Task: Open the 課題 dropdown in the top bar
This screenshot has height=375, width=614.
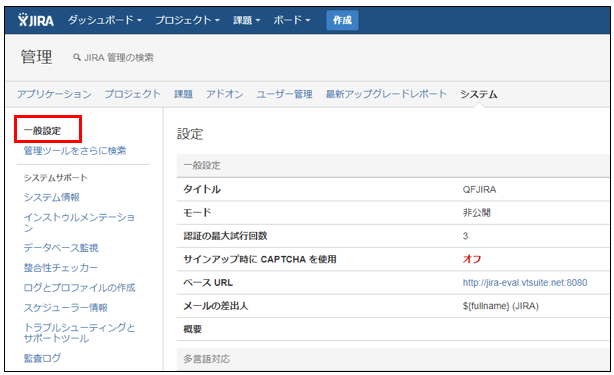Action: [246, 20]
